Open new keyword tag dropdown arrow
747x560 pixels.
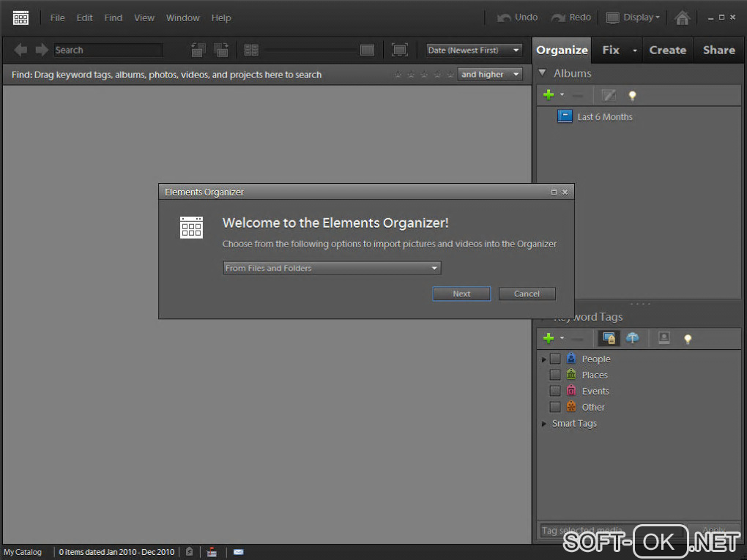point(562,338)
